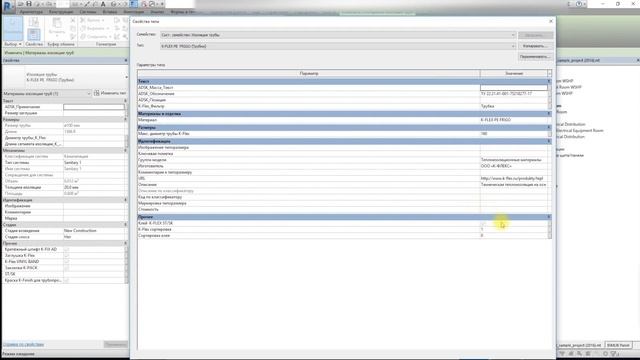Click the 'Изменить тип' button in Properties palette
This screenshot has width=640, height=360.
110,93
